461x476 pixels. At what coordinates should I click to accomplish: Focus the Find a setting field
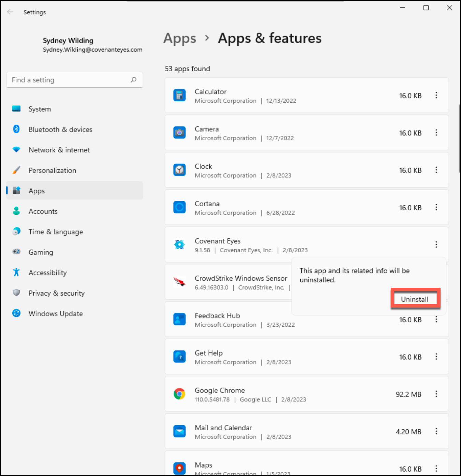[68, 80]
